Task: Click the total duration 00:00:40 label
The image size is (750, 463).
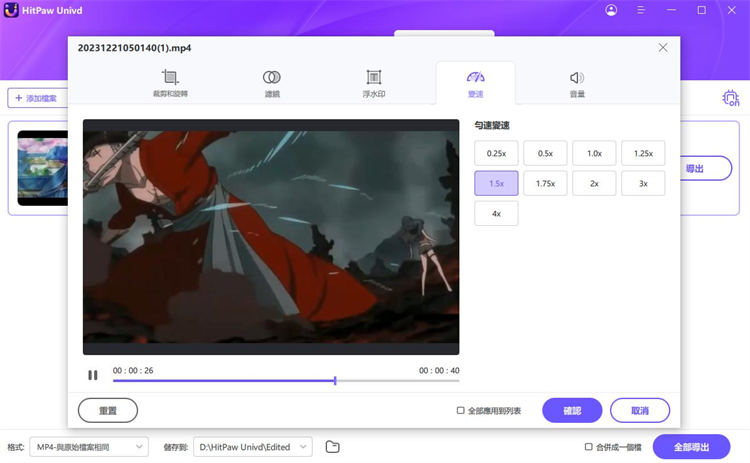Action: tap(439, 370)
